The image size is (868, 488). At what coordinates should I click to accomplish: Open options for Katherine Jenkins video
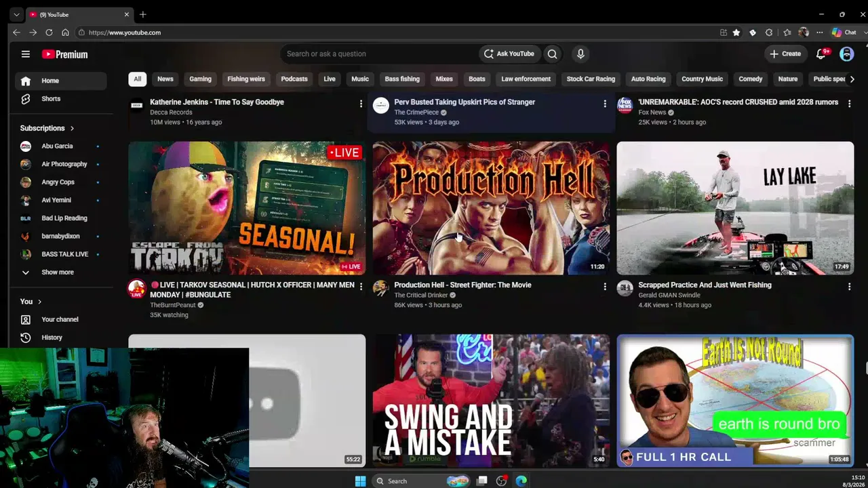[361, 104]
